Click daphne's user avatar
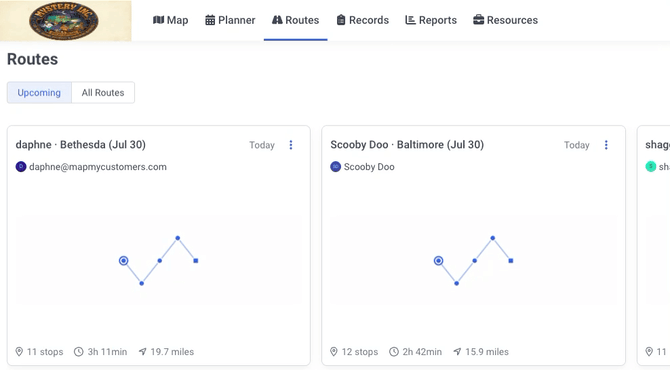Image resolution: width=670 pixels, height=370 pixels. pyautogui.click(x=21, y=167)
